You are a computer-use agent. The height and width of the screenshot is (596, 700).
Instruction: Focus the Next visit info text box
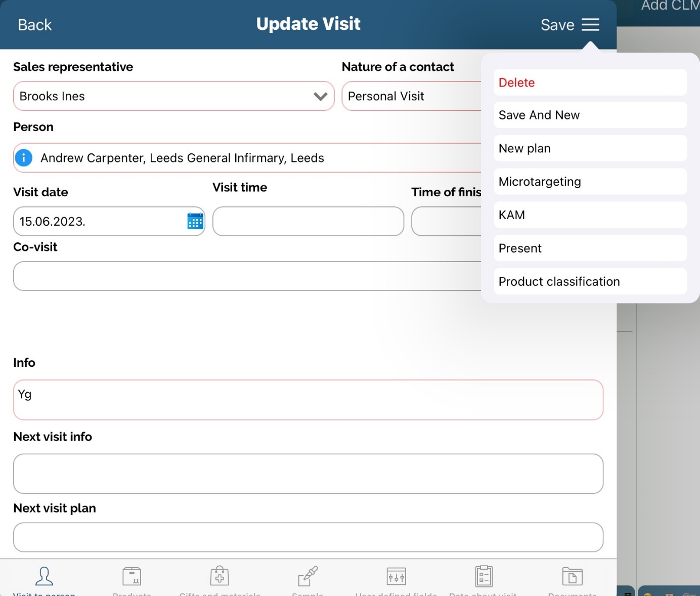click(308, 474)
